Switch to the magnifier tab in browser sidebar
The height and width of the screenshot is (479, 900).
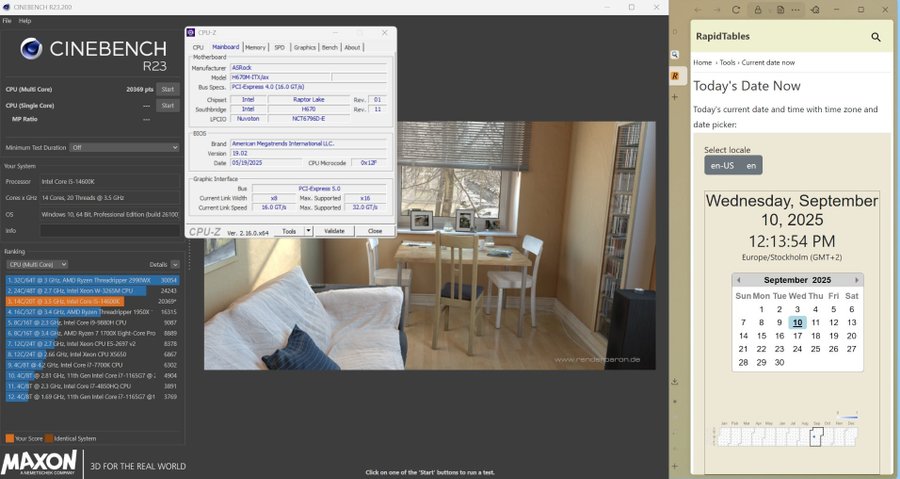point(675,54)
